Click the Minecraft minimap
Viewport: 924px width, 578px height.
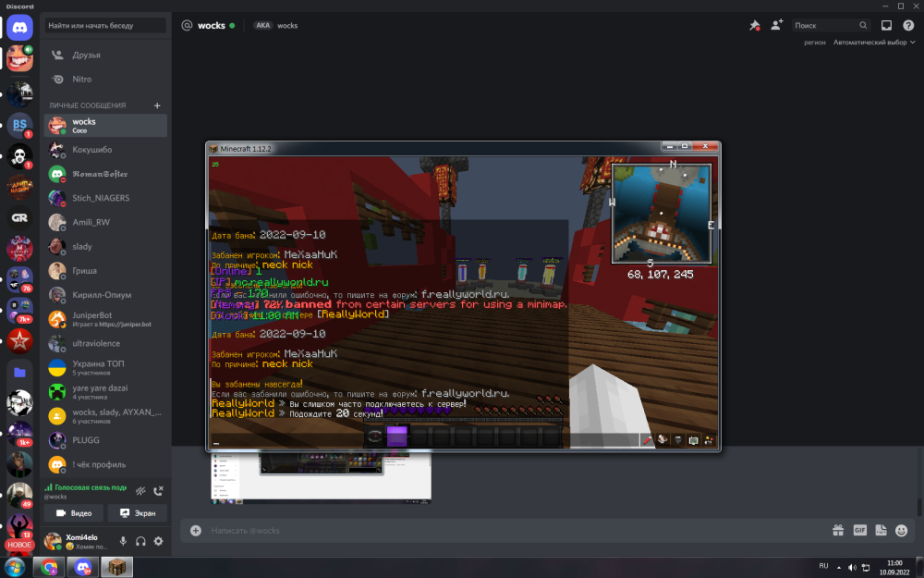pyautogui.click(x=662, y=214)
